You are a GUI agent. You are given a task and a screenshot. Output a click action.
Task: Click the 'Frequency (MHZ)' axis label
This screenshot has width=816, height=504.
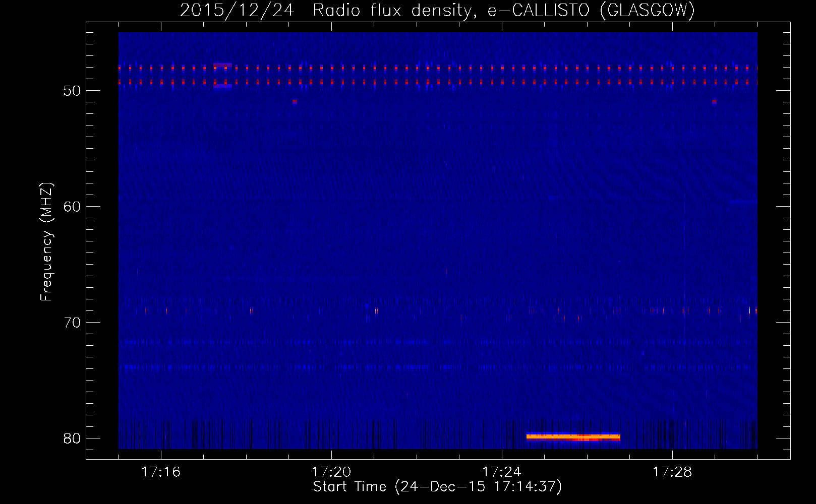(x=46, y=242)
